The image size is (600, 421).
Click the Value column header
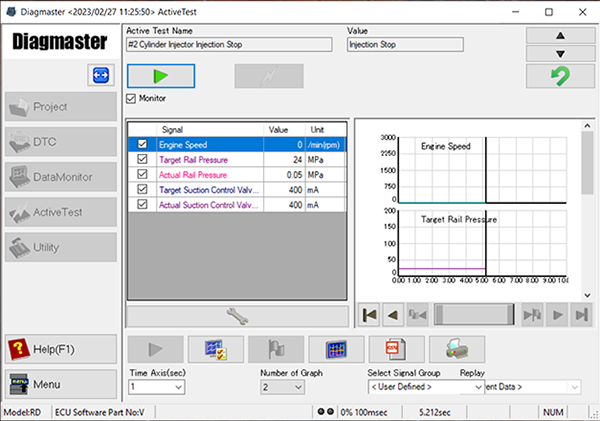coord(284,130)
